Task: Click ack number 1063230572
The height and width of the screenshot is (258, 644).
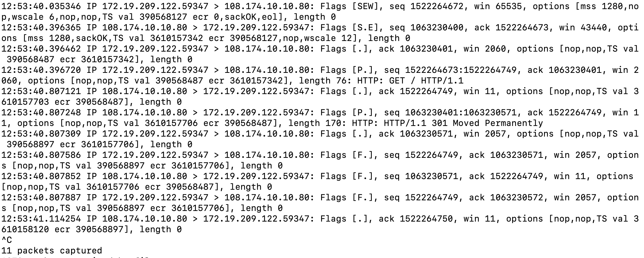Action: pos(516,198)
